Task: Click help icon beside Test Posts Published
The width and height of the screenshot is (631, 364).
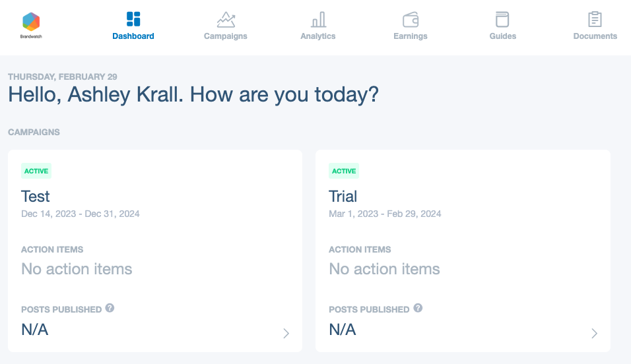Action: pos(110,308)
